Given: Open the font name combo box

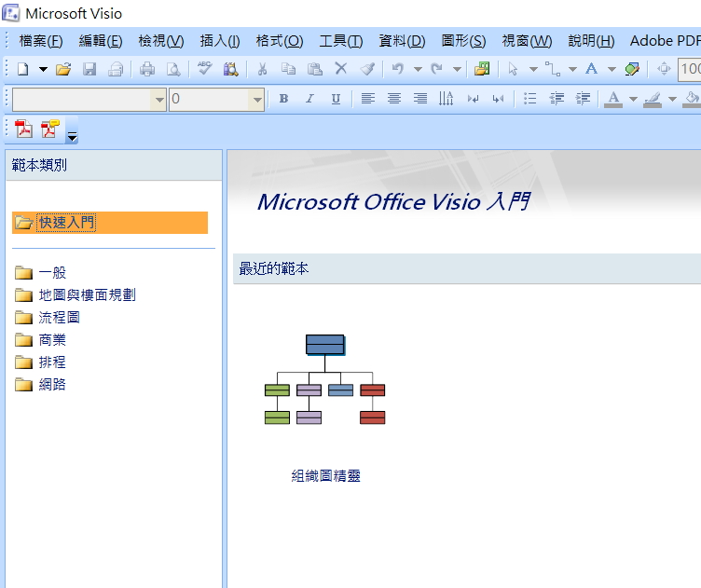Looking at the screenshot, I should 89,99.
